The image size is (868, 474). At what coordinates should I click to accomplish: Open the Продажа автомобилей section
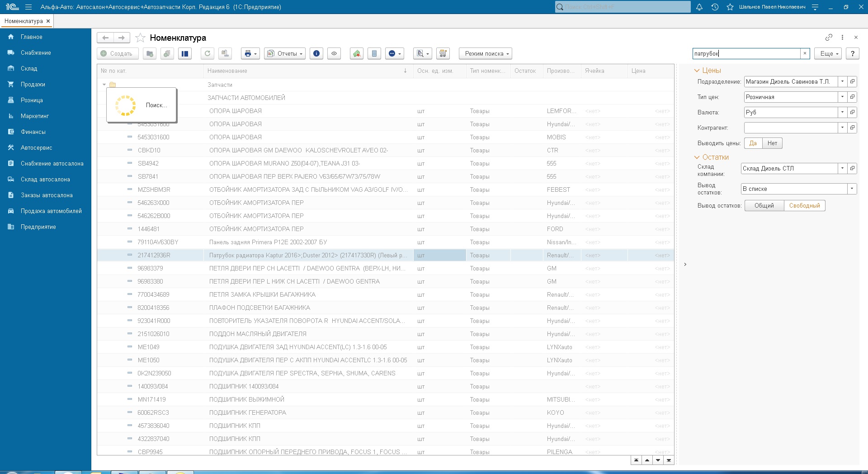coord(45,211)
